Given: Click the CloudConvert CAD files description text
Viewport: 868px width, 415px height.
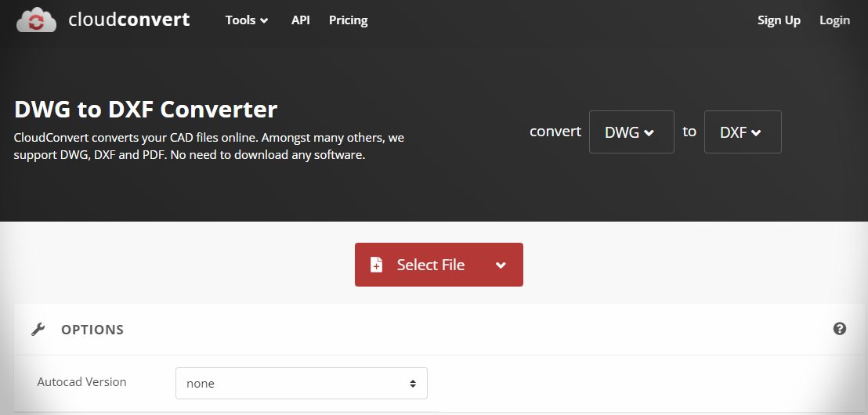Looking at the screenshot, I should tap(208, 146).
